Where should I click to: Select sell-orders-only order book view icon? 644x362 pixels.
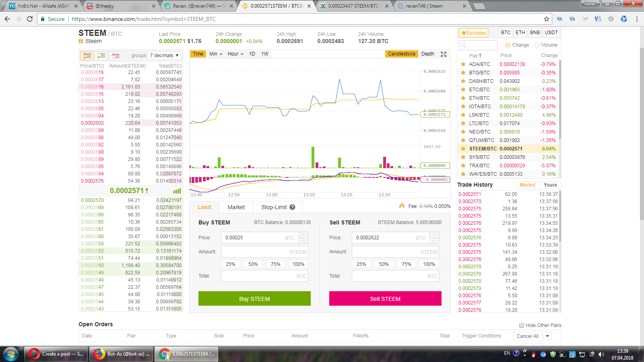[116, 56]
